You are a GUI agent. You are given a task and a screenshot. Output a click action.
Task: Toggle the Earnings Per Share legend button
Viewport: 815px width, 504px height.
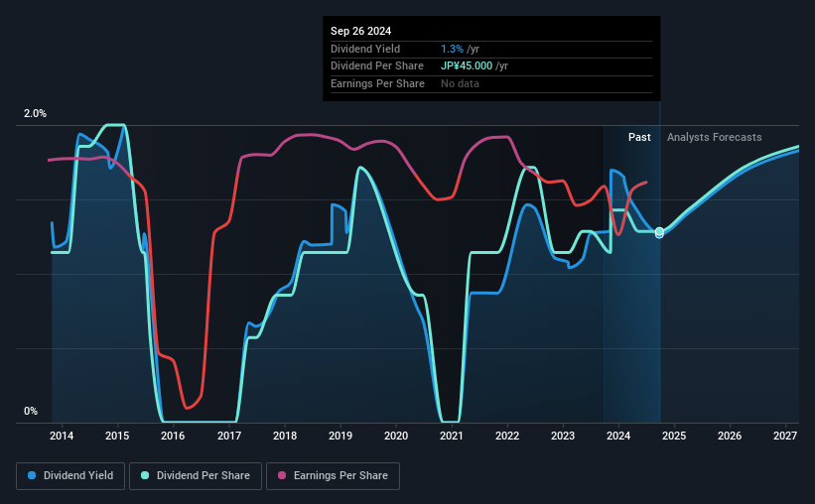(333, 476)
